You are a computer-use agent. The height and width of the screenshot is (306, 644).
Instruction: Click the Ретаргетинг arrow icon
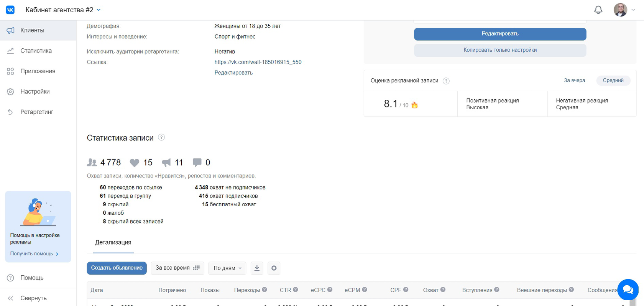point(10,112)
